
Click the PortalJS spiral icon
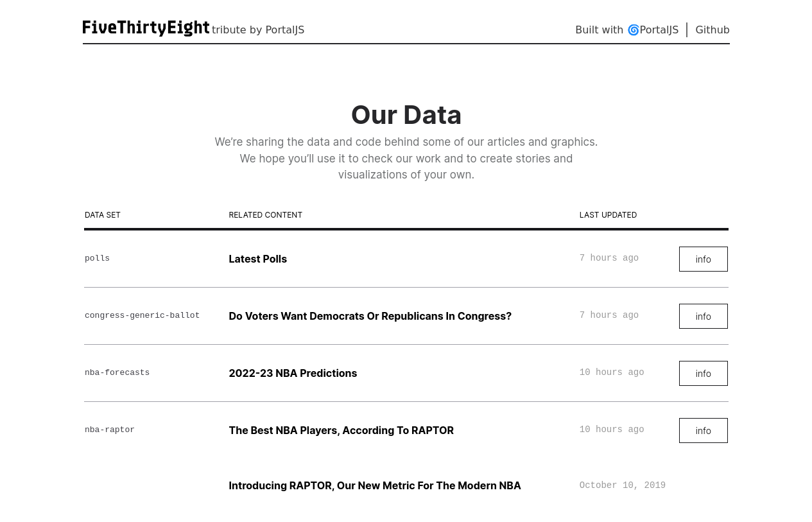(x=633, y=30)
